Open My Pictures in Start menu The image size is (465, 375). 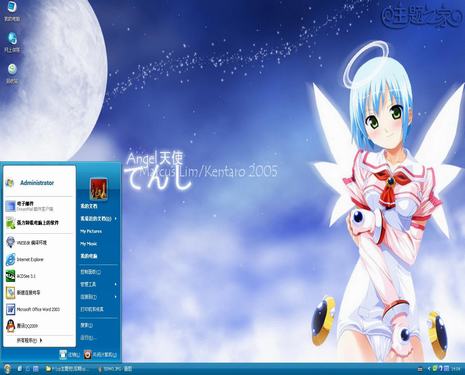91,231
